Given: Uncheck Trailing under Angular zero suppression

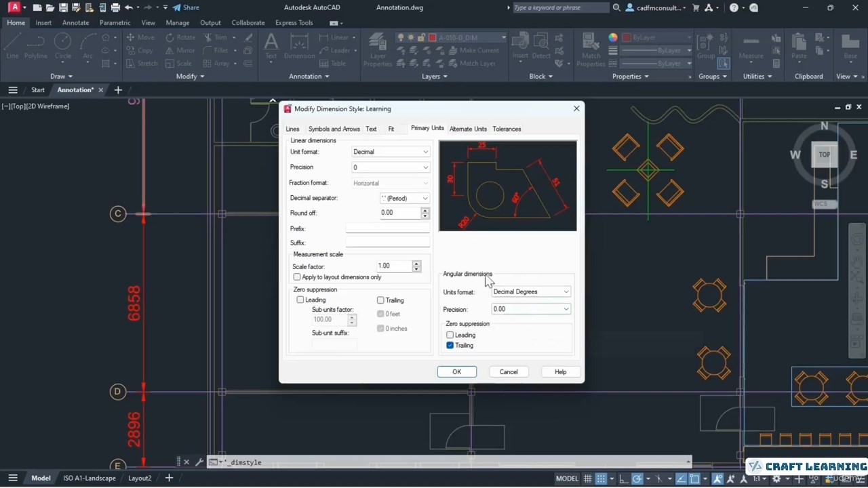Looking at the screenshot, I should click(x=450, y=346).
